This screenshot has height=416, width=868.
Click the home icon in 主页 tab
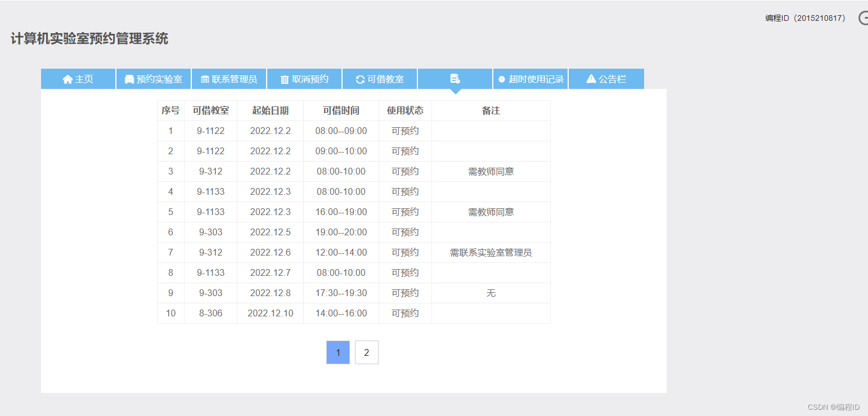pyautogui.click(x=68, y=79)
